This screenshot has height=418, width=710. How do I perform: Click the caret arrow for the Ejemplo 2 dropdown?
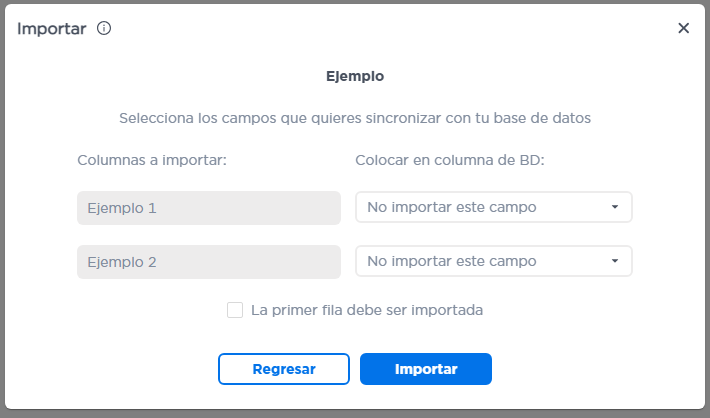[x=614, y=262]
